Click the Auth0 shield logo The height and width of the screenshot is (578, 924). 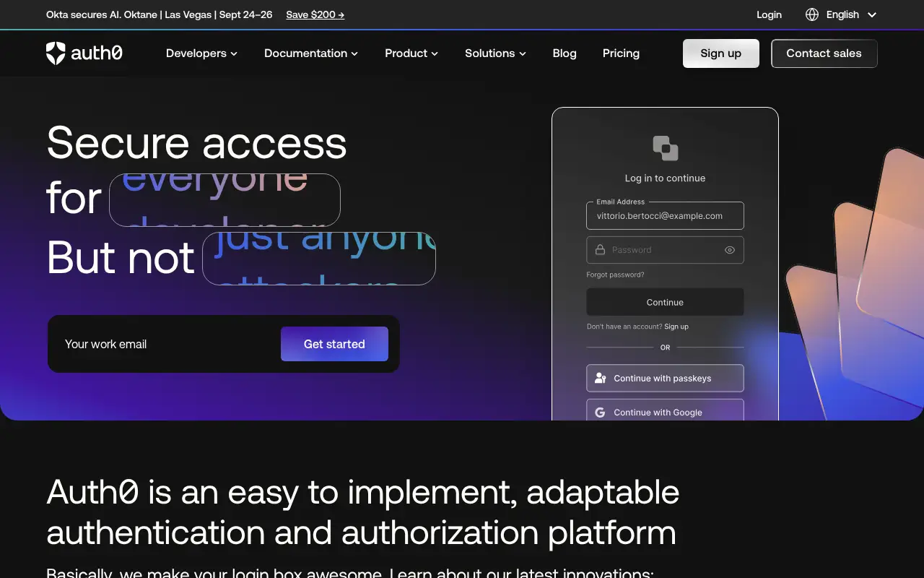click(56, 53)
